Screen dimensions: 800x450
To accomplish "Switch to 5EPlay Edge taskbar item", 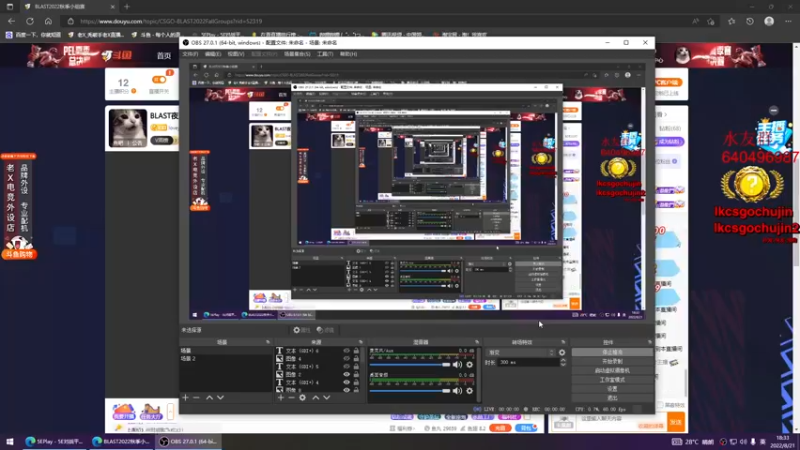I will click(55, 441).
